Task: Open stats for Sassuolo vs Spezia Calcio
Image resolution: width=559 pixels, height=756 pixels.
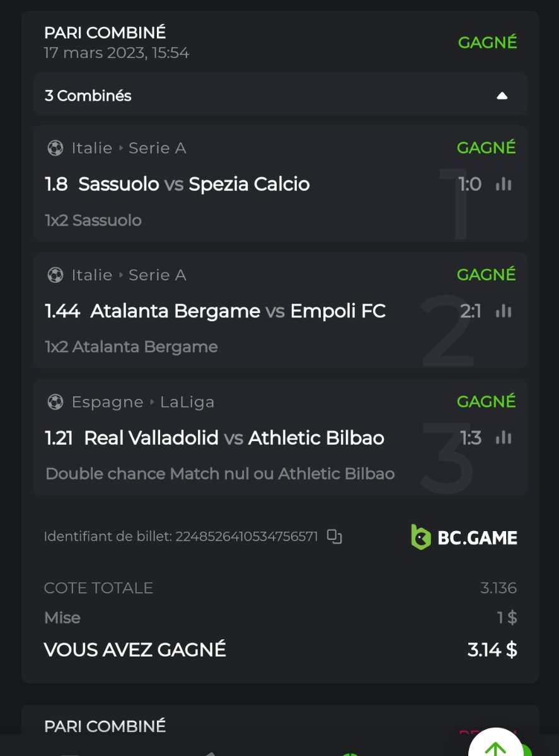Action: click(504, 184)
